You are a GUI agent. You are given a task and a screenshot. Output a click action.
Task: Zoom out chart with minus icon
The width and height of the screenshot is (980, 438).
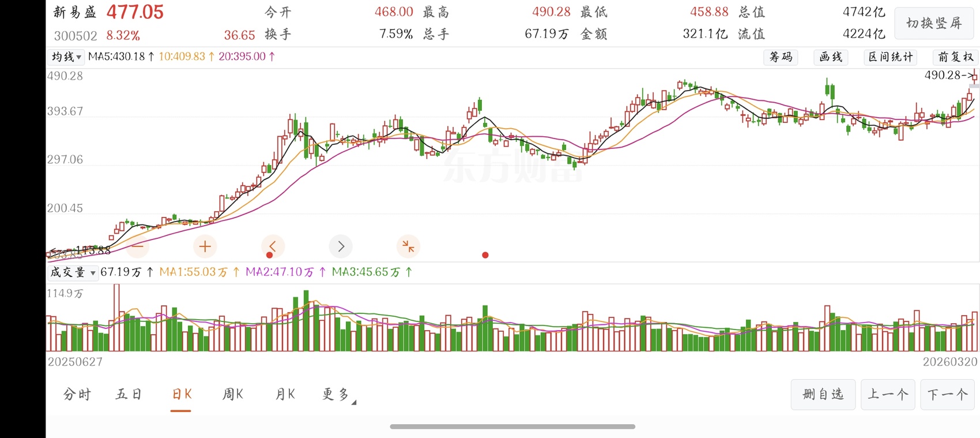(x=137, y=247)
